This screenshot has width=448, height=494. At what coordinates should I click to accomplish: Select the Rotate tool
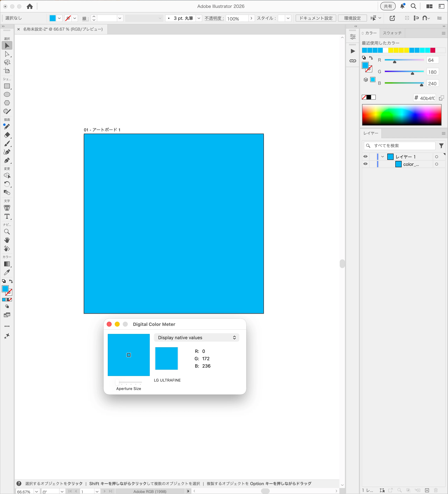pos(7,184)
